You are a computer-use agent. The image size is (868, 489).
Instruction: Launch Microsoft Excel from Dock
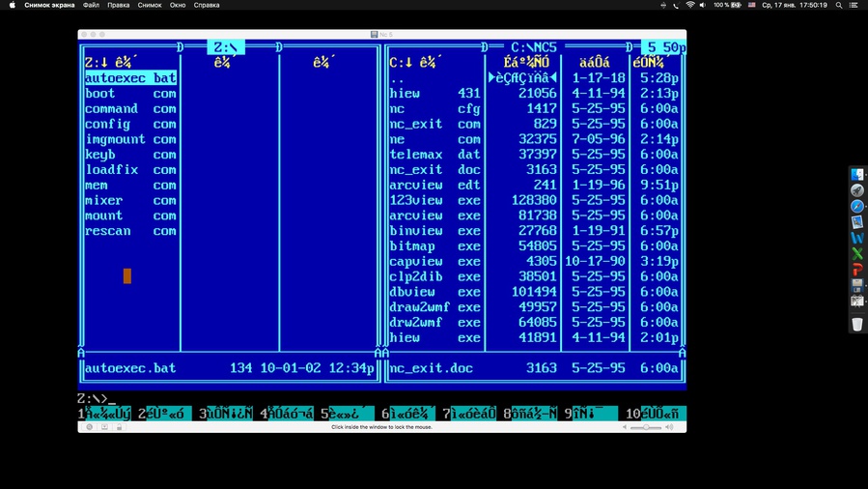pos(857,253)
